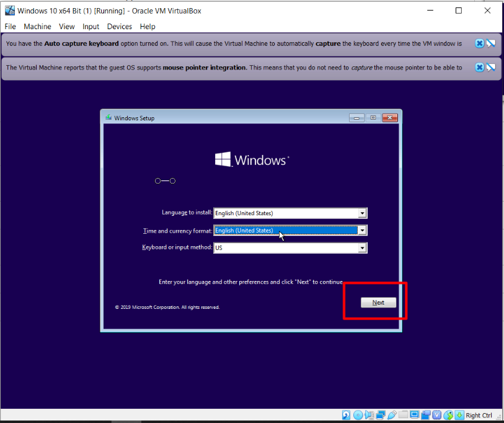Open the File menu

click(11, 27)
